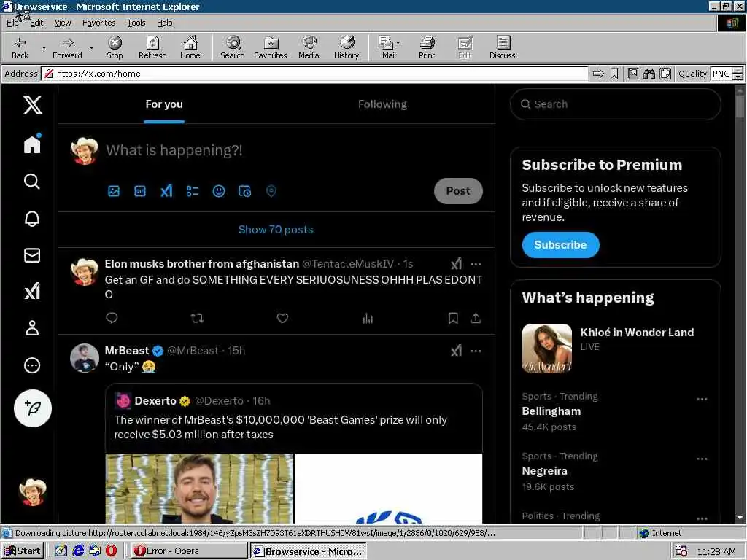Open the More circle icon in sidebar

(32, 365)
